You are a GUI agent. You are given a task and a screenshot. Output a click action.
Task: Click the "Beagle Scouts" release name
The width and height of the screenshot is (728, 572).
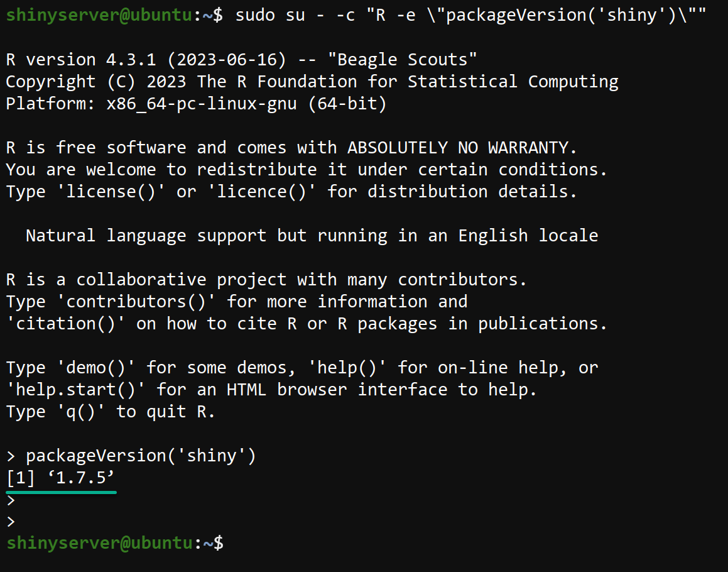[407, 60]
